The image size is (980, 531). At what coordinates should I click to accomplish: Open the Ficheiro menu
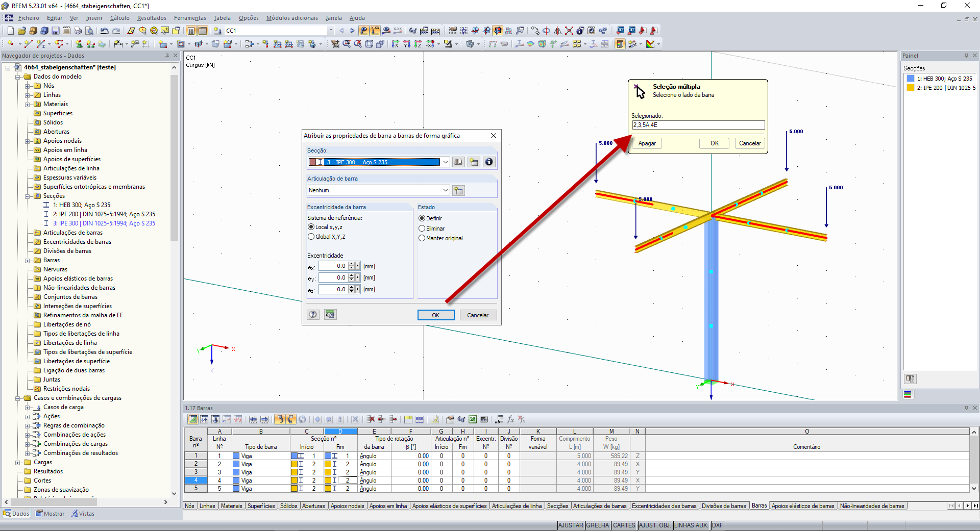[x=29, y=18]
